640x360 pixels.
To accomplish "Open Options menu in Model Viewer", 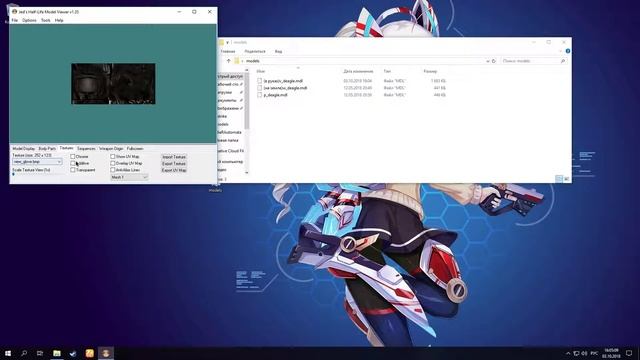I will 29,20.
